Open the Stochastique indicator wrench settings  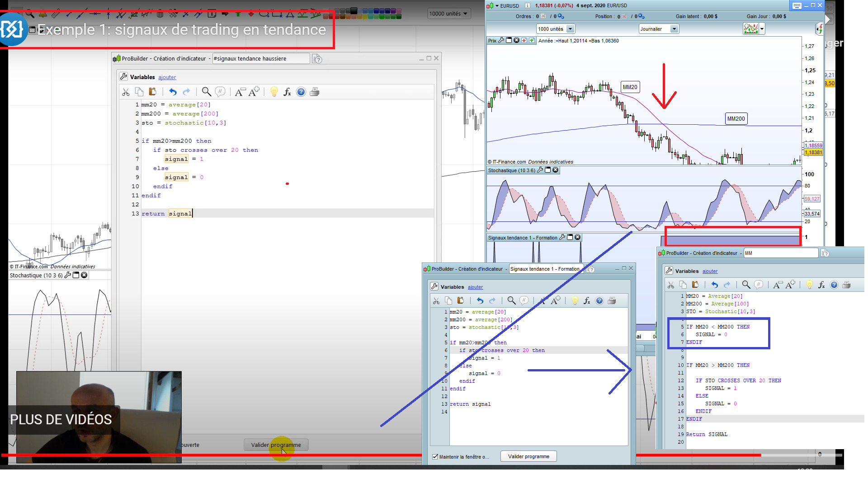coord(540,170)
